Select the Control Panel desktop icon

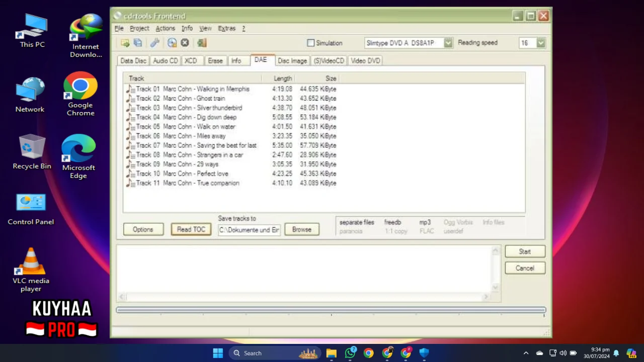tap(31, 209)
